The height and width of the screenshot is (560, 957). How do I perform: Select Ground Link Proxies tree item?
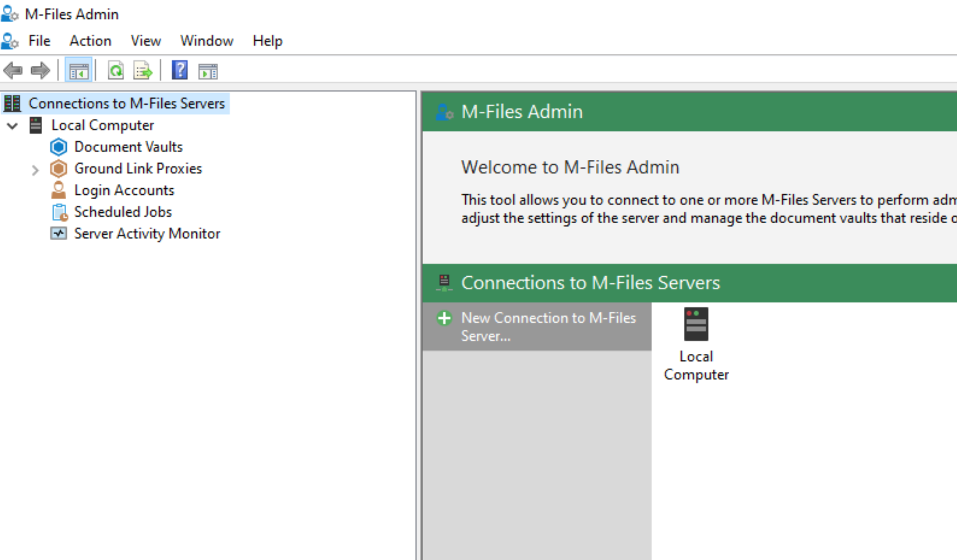tap(138, 169)
